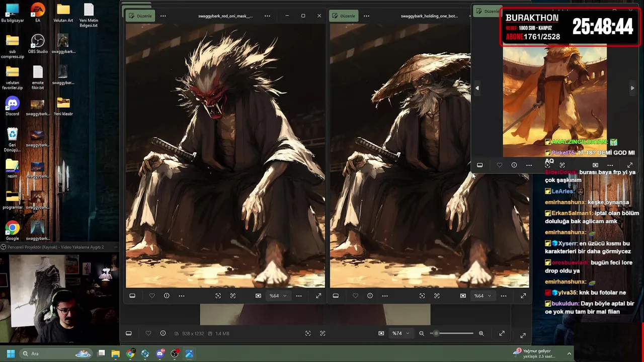Favorite the orange warrior image
The width and height of the screenshot is (644, 362).
(x=499, y=165)
